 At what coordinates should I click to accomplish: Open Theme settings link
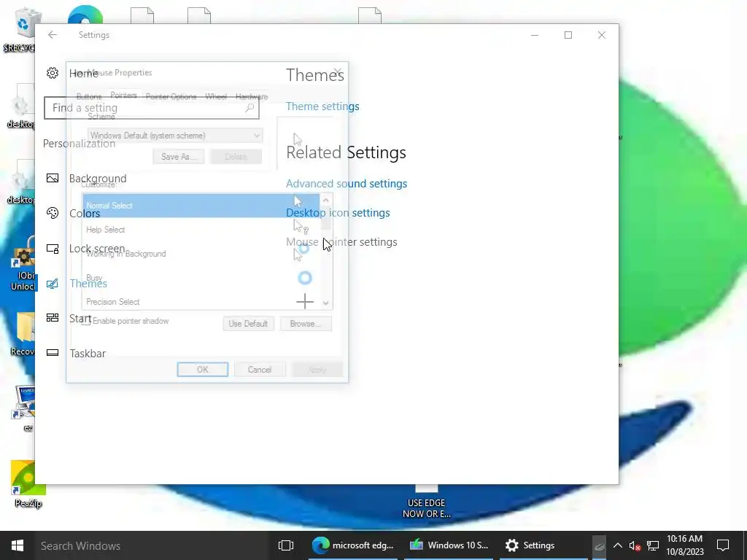[322, 106]
